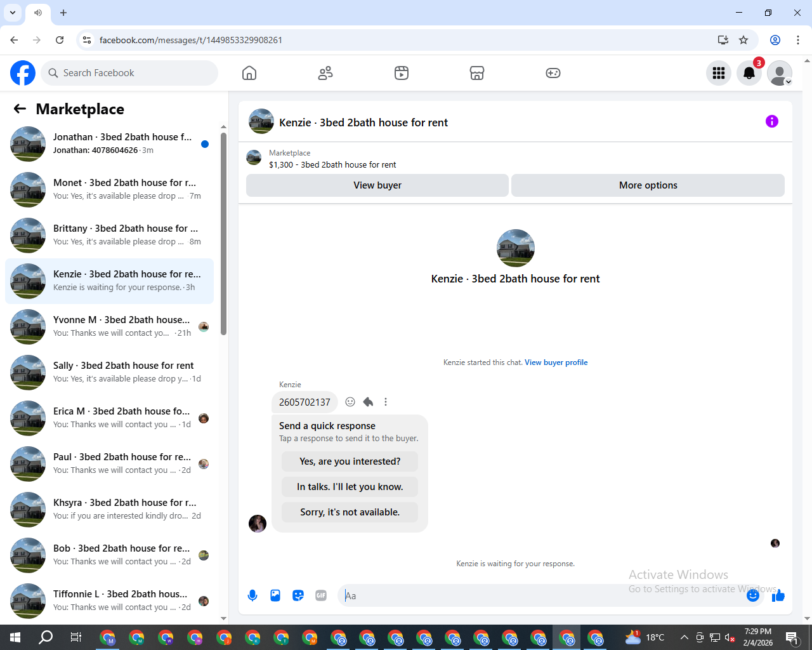Open Windows taskbar search
This screenshot has height=650, width=812.
click(46, 637)
